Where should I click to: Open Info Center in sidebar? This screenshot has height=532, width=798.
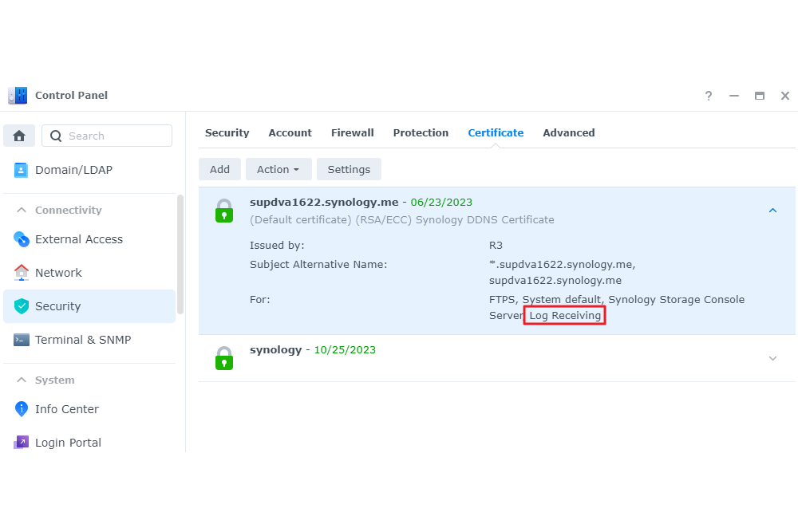(x=89, y=409)
